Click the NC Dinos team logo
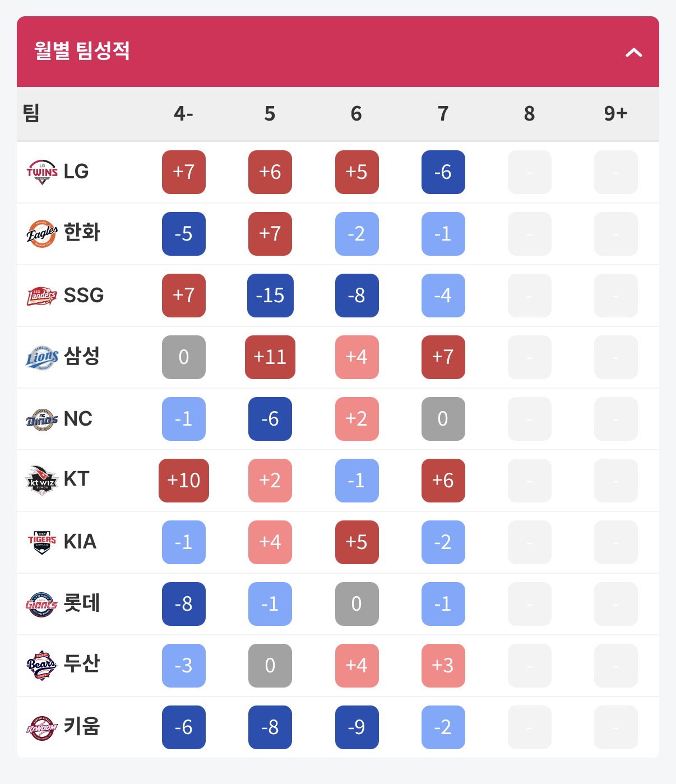The image size is (676, 784). pyautogui.click(x=42, y=419)
